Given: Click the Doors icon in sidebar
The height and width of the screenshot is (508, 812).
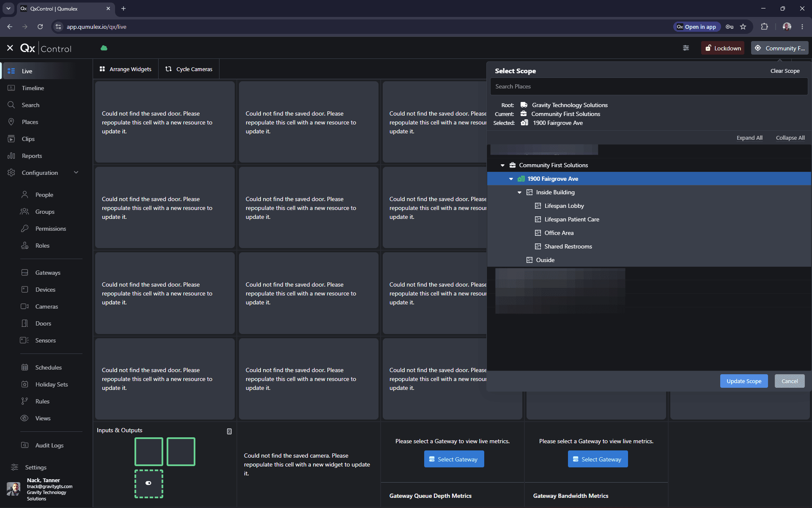Looking at the screenshot, I should pyautogui.click(x=25, y=323).
